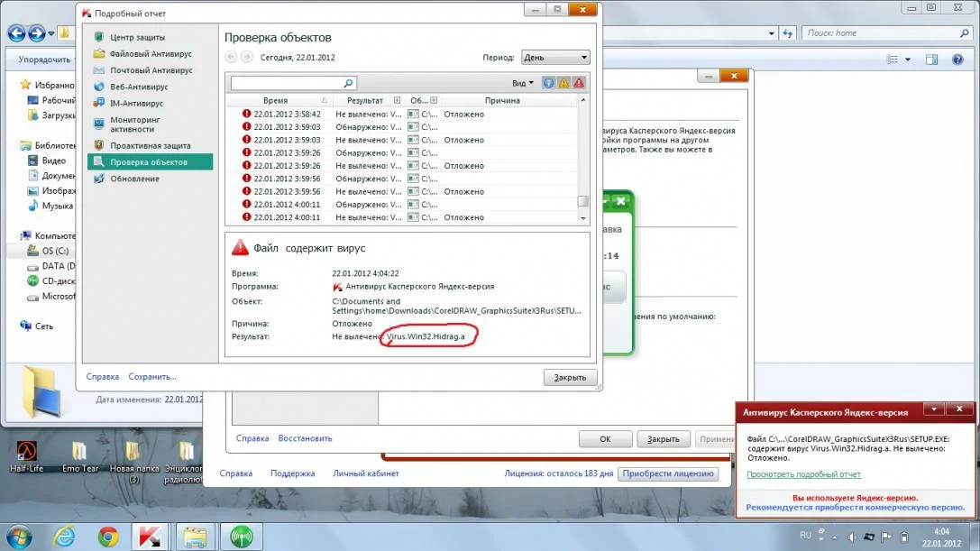Screen dimensions: 980x551
Task: Open Emo Tear desktop folder
Action: (80, 456)
